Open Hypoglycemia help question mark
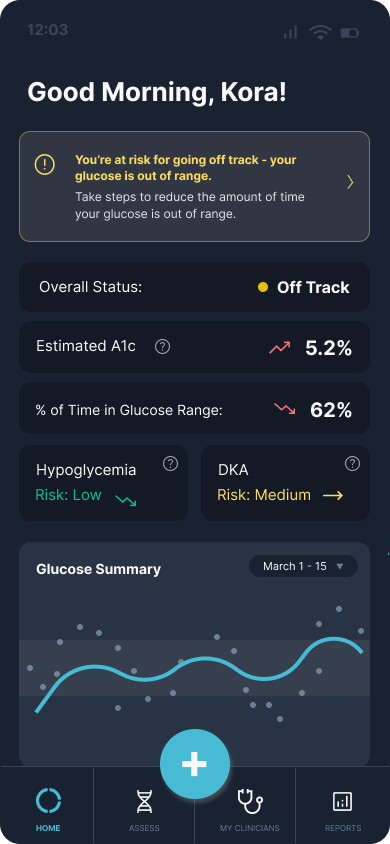Image resolution: width=390 pixels, height=844 pixels. click(171, 463)
